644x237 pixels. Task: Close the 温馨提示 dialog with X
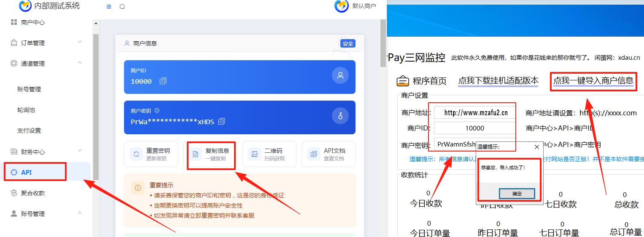(x=537, y=147)
